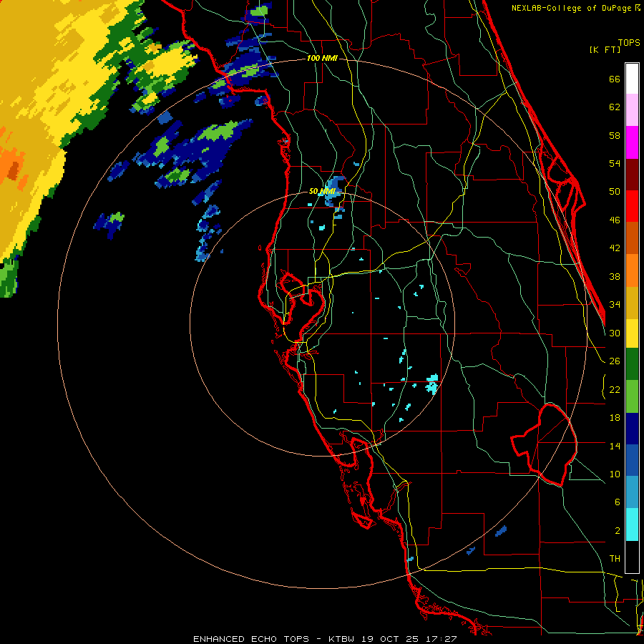Click the 66 legend value
This screenshot has height=644, width=644.
coord(615,79)
